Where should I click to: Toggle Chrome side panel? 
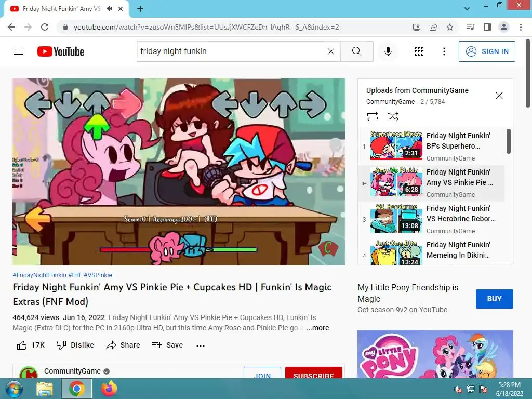point(487,27)
